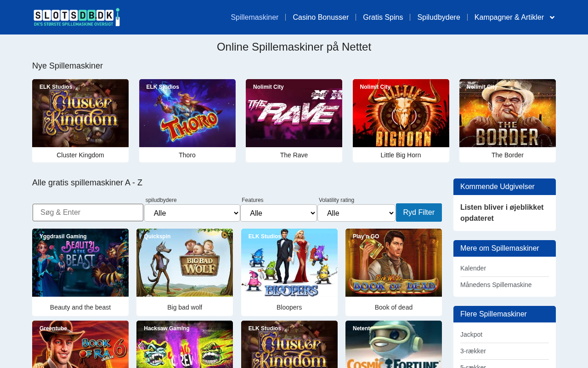
Task: Open the Jackpot sidebar link
Action: click(471, 334)
